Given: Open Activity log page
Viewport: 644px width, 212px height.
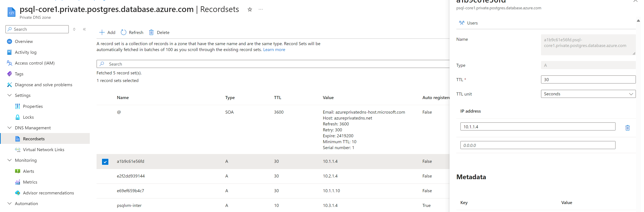Looking at the screenshot, I should coord(26,52).
